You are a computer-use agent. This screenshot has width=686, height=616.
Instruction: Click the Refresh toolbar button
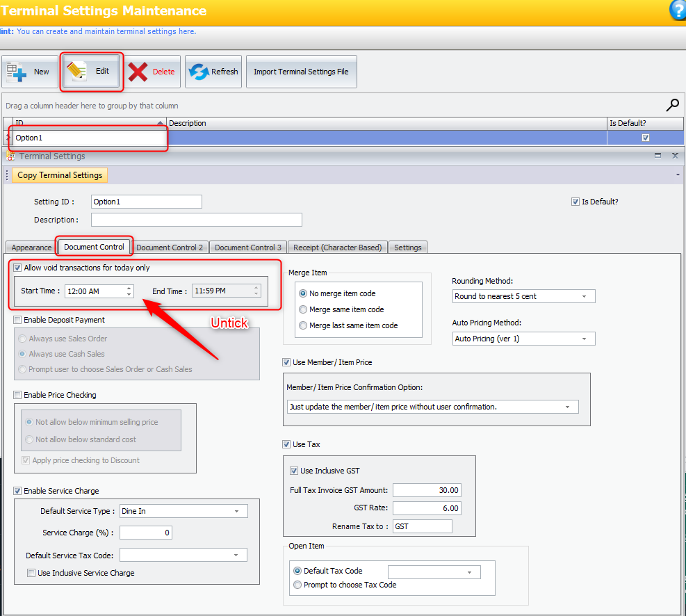[213, 72]
